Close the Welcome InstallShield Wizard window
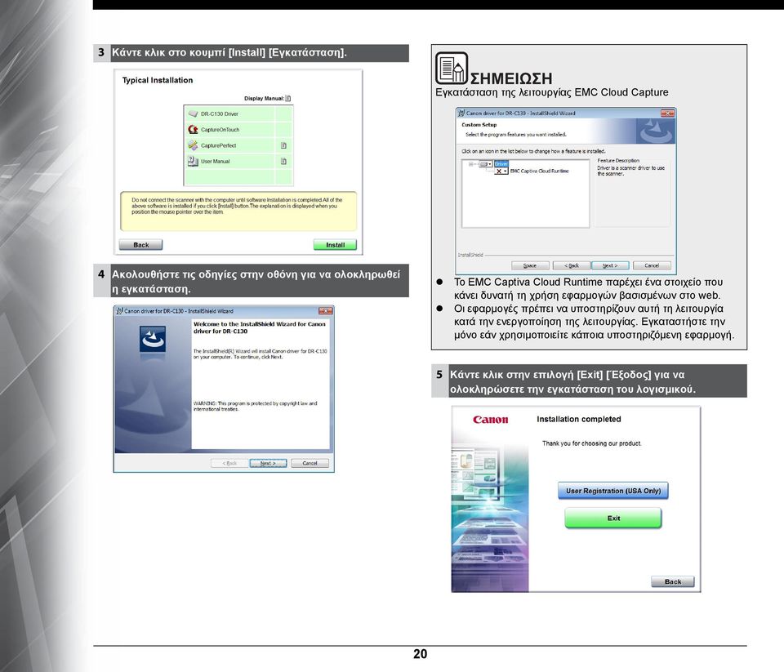784x672 pixels. tap(326, 311)
